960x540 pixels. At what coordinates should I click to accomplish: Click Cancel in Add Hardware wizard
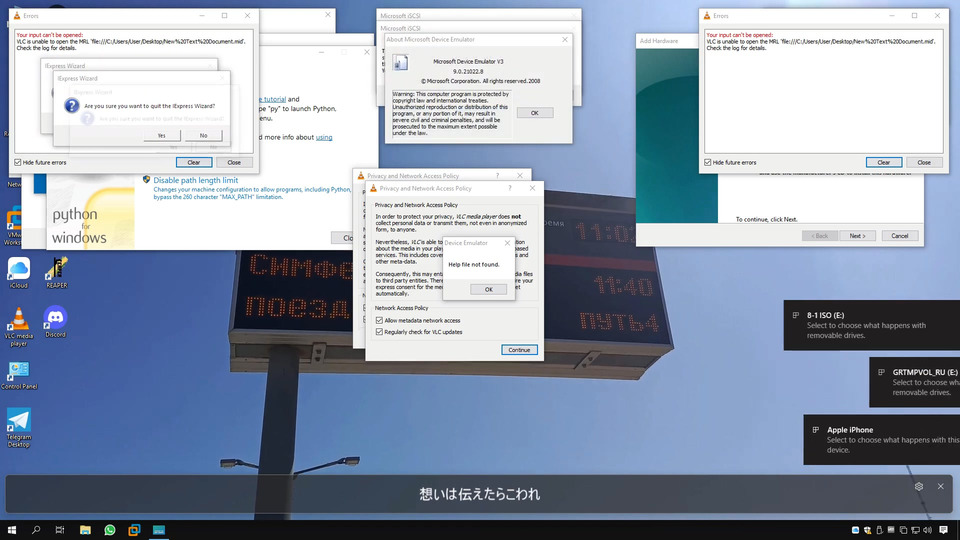(x=899, y=236)
